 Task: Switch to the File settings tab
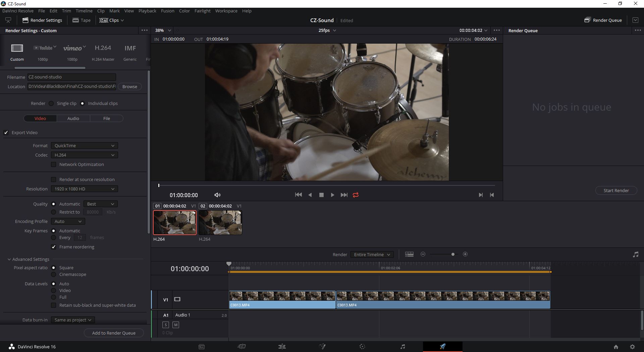point(107,118)
